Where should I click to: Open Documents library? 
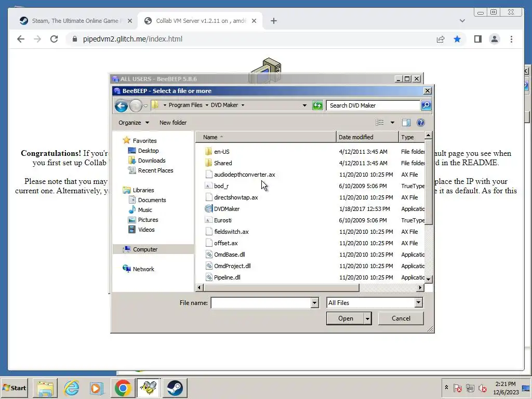[x=152, y=200]
